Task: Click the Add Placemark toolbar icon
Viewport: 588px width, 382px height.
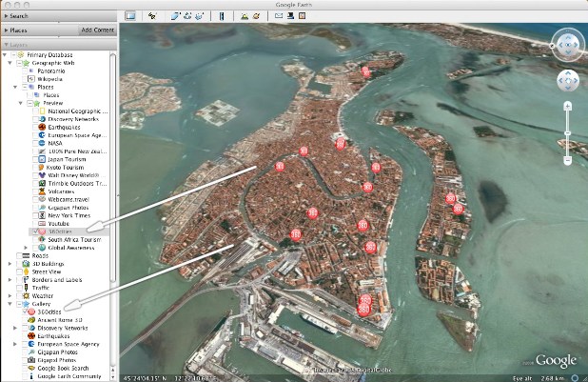Action: [x=151, y=16]
